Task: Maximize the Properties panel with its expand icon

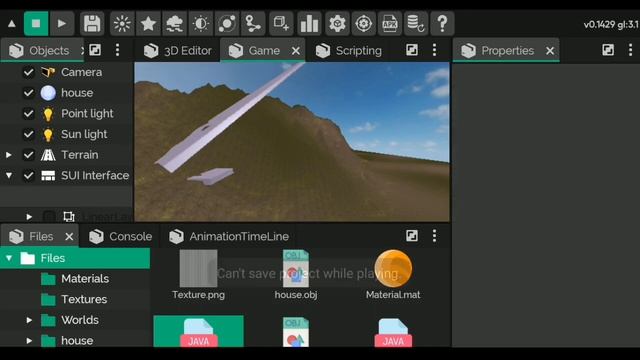Action: [x=608, y=50]
